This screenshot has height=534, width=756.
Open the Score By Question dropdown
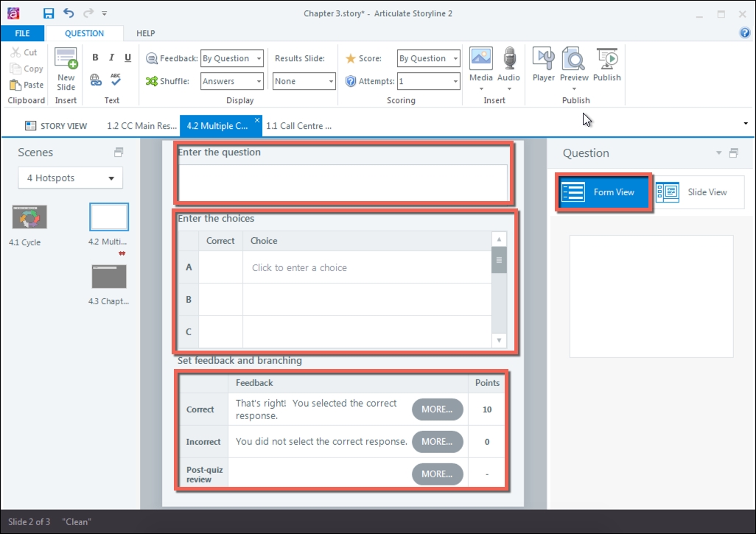tap(429, 58)
